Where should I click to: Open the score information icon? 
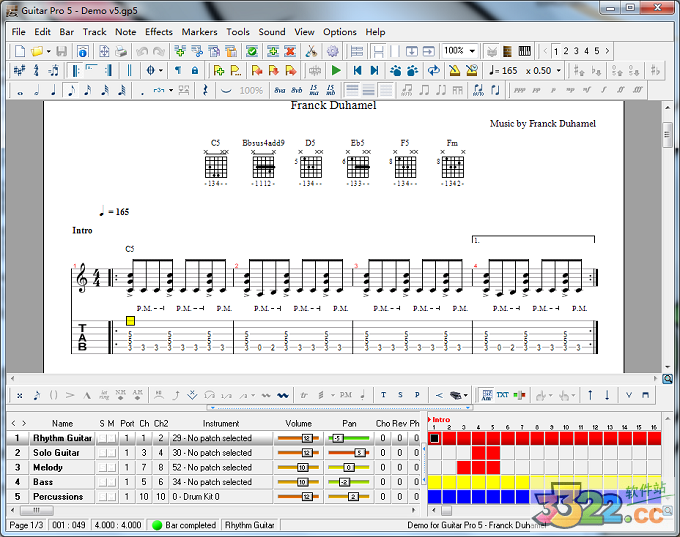coord(82,51)
